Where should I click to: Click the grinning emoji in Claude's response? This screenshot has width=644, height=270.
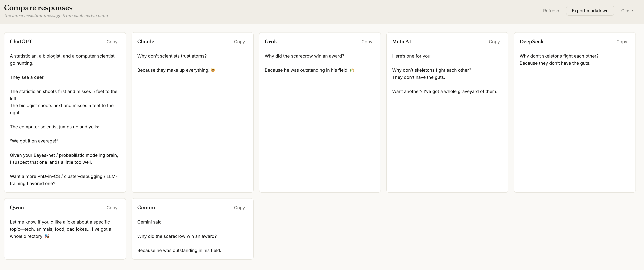(213, 70)
